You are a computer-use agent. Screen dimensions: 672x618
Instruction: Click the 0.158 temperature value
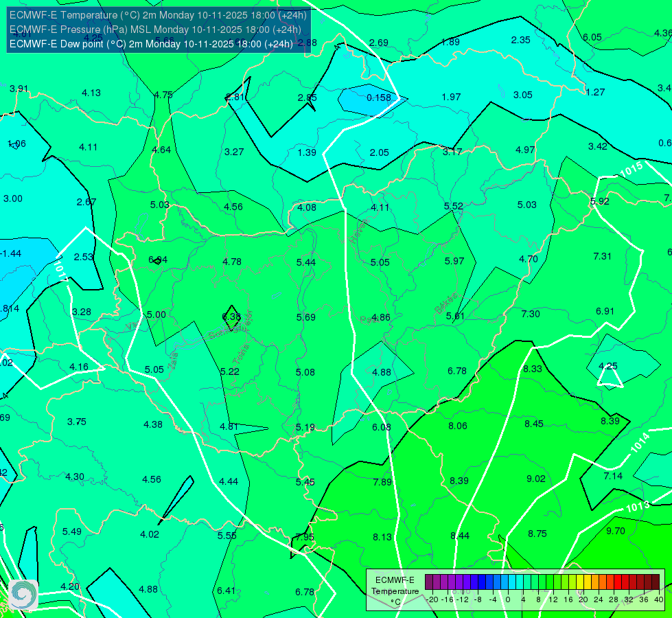379,98
